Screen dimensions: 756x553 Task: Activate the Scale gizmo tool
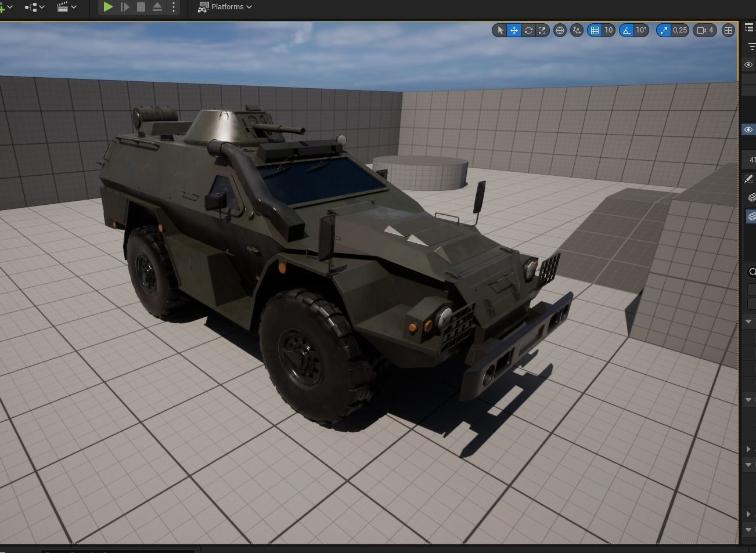point(542,30)
